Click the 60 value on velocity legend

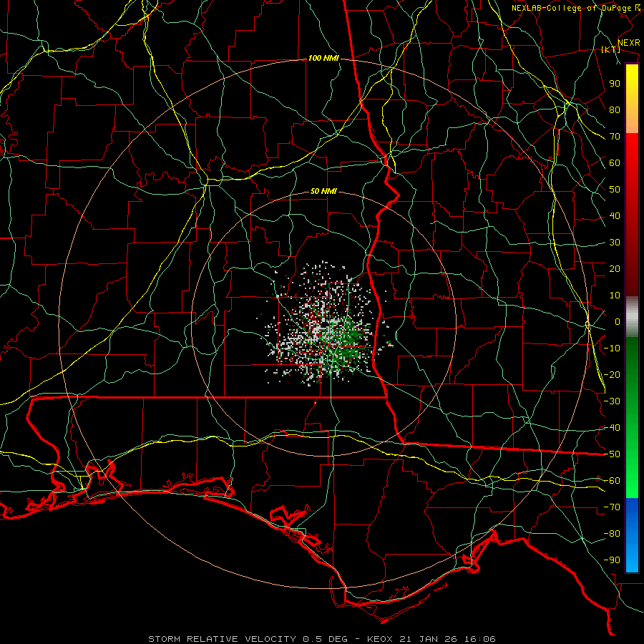tap(615, 162)
